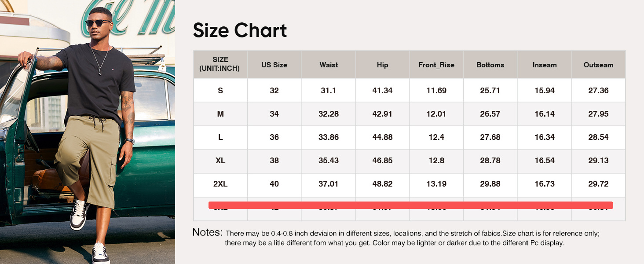Click the 29.72 outseam value cell
This screenshot has width=644, height=264.
click(599, 184)
